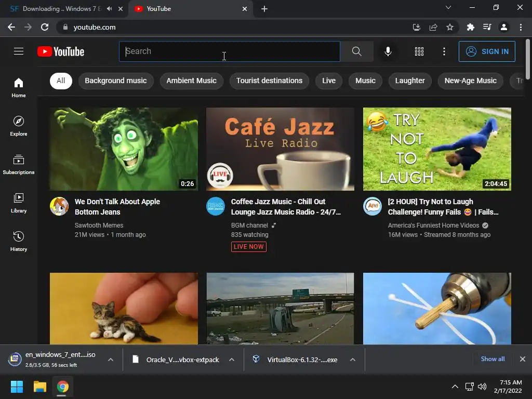Screen dimensions: 532x399
Task: Bookmark this page with the star icon
Action: tap(450, 27)
